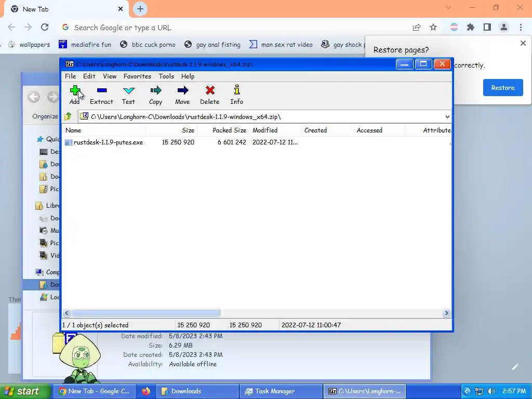Click the left arrow of horizontal scrollbar
This screenshot has height=399, width=532.
point(66,313)
